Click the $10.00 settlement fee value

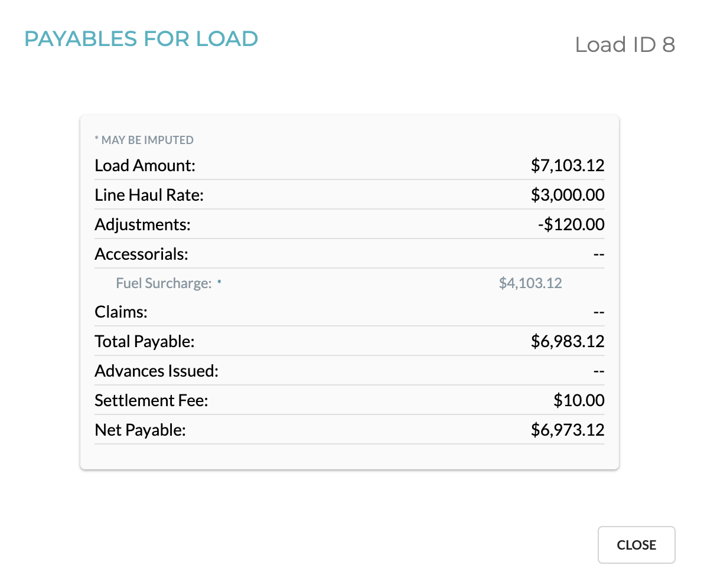click(x=579, y=400)
